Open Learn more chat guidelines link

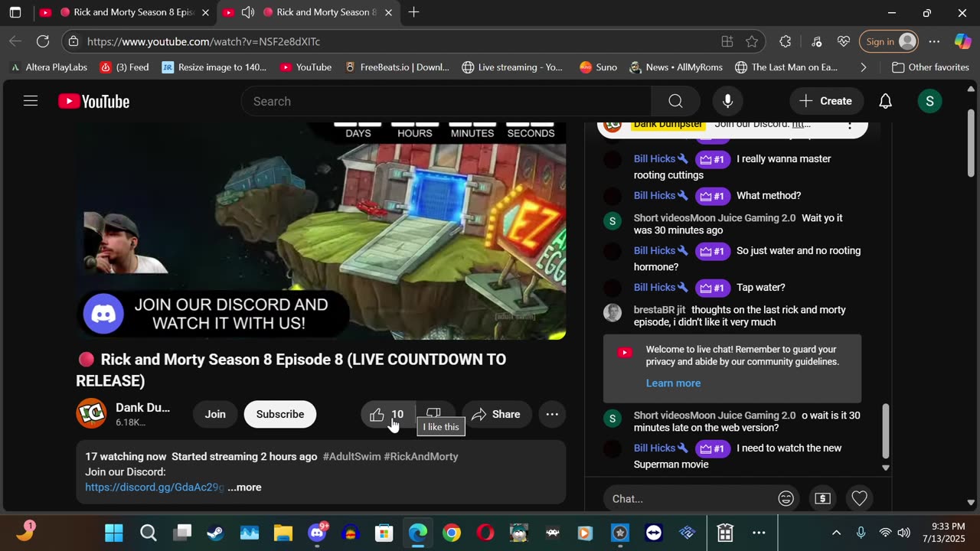point(673,383)
